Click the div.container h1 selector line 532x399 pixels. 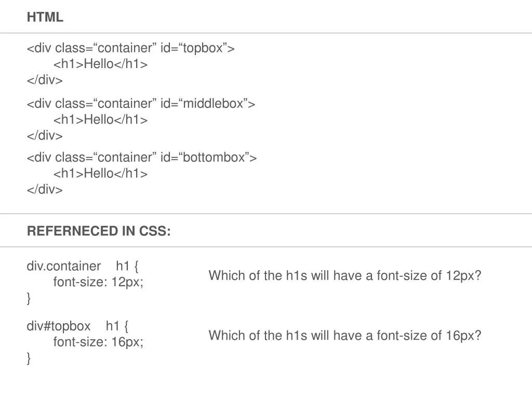83,267
